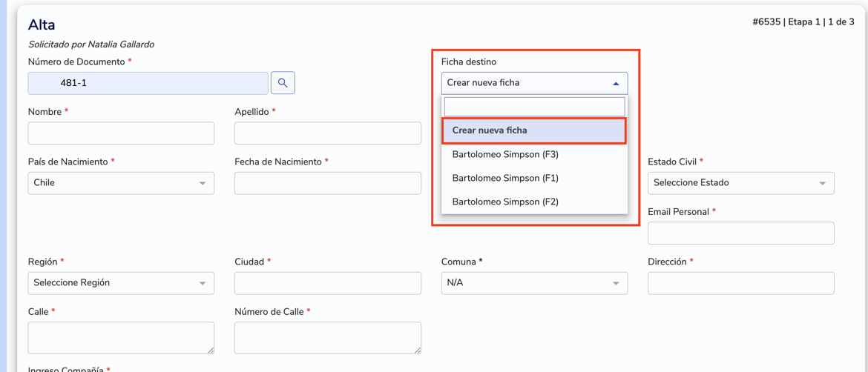Focus the Fecha de Nacimiento input
The image size is (868, 372).
coord(327,183)
